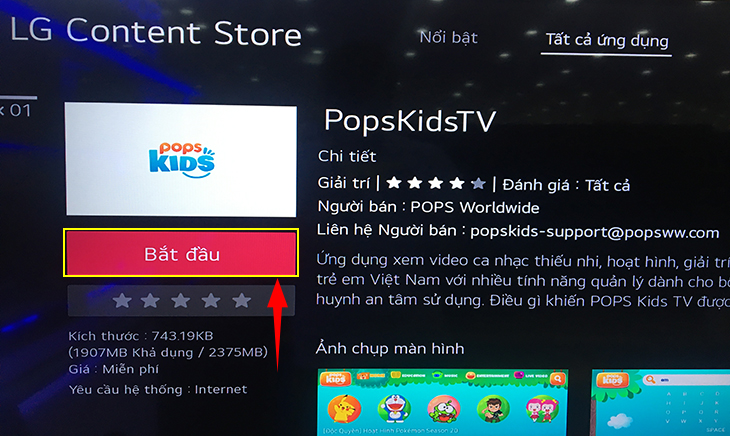Click the LG Content Store title
Viewport: 730px width, 436px height.
tap(156, 32)
